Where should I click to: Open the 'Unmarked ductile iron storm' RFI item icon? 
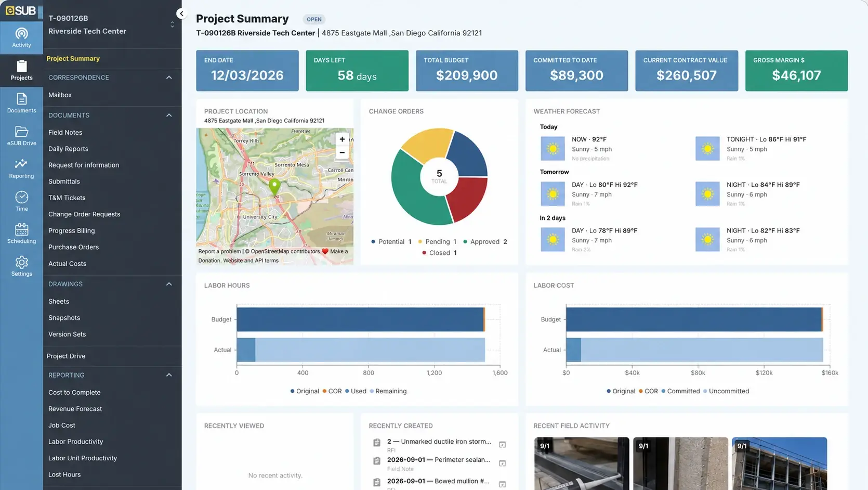[377, 443]
